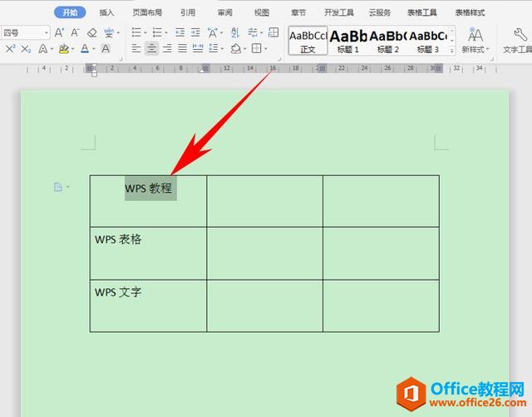Apply subscript X₂ formatting
This screenshot has height=417, width=532.
pyautogui.click(x=26, y=49)
